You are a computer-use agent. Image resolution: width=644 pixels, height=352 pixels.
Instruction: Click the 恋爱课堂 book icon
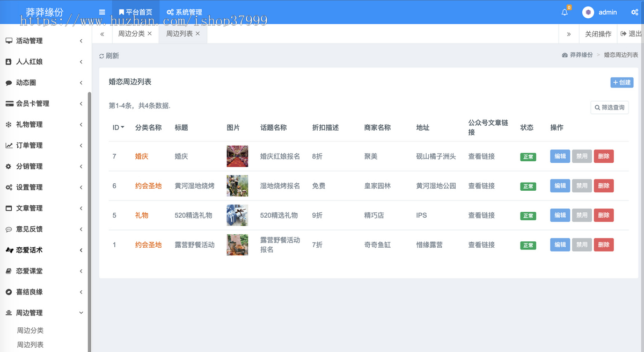(x=9, y=271)
